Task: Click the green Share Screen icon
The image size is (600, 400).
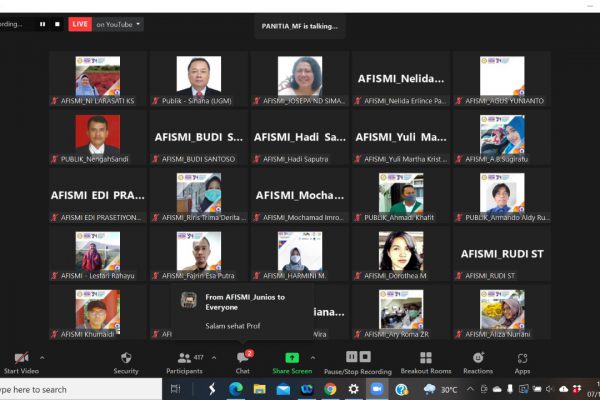Action: click(x=292, y=358)
